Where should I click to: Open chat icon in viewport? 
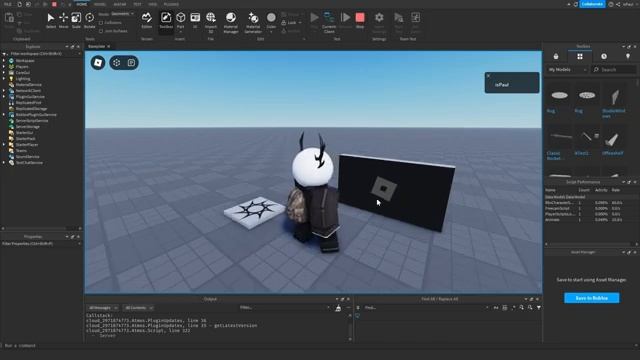click(131, 62)
